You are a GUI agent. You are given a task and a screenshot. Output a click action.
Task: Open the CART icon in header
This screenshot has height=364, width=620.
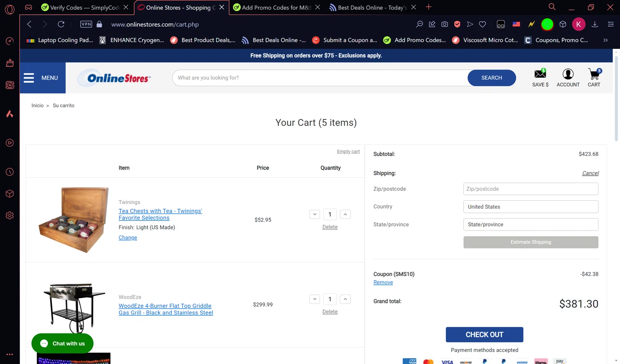[594, 78]
